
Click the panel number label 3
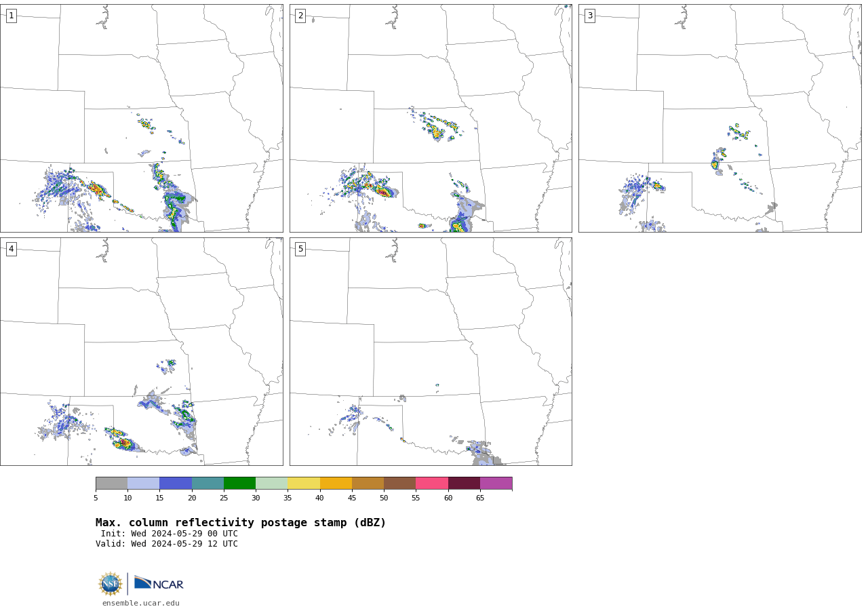click(589, 16)
